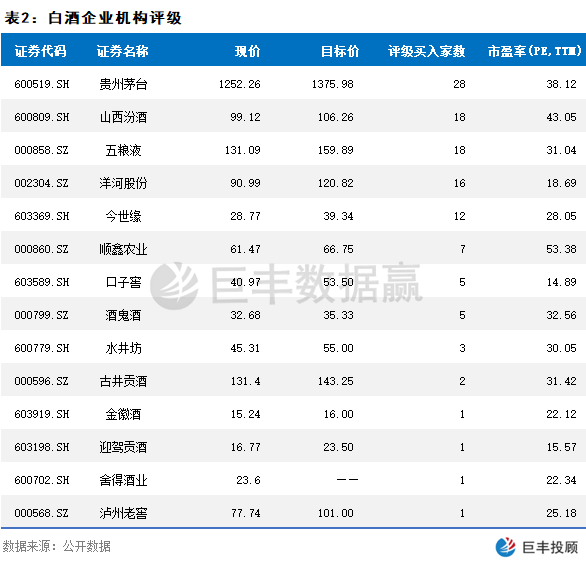Click the 证券代码 column header
586x562 pixels.
[x=40, y=51]
